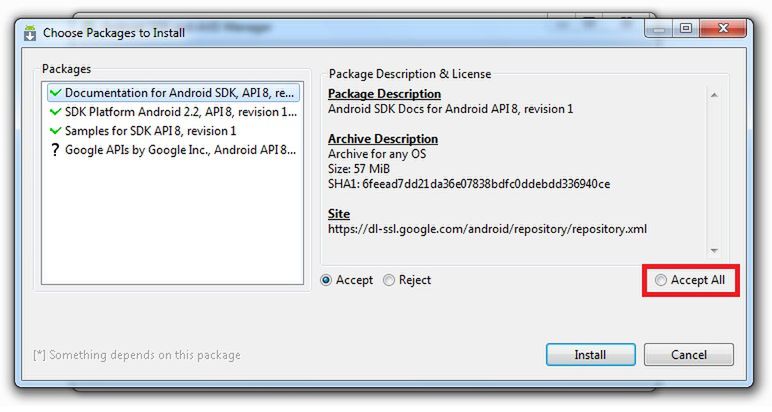Maximize the Choose Packages dialog window

point(686,29)
